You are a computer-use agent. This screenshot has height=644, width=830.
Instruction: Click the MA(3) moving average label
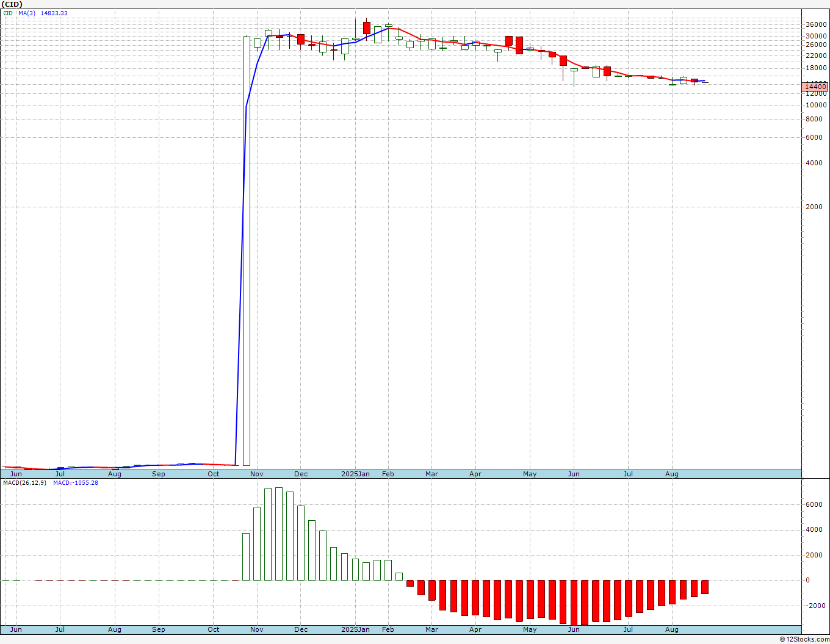(x=27, y=13)
